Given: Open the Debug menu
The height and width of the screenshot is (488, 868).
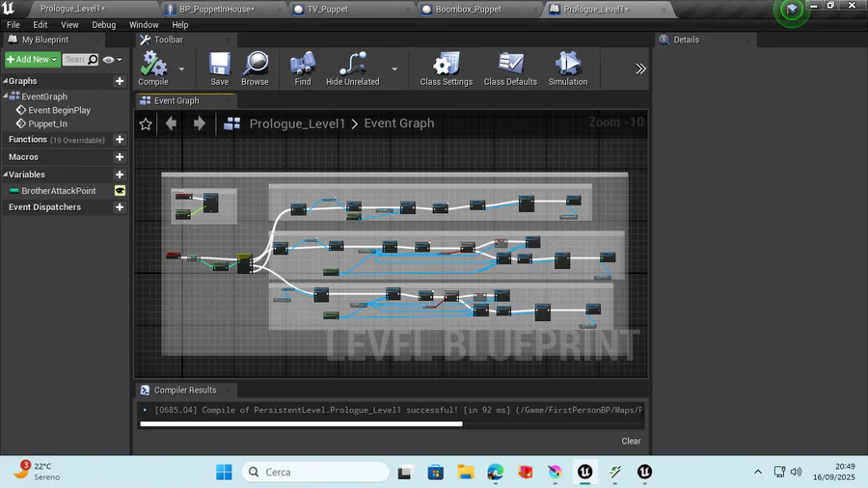Looking at the screenshot, I should point(104,25).
